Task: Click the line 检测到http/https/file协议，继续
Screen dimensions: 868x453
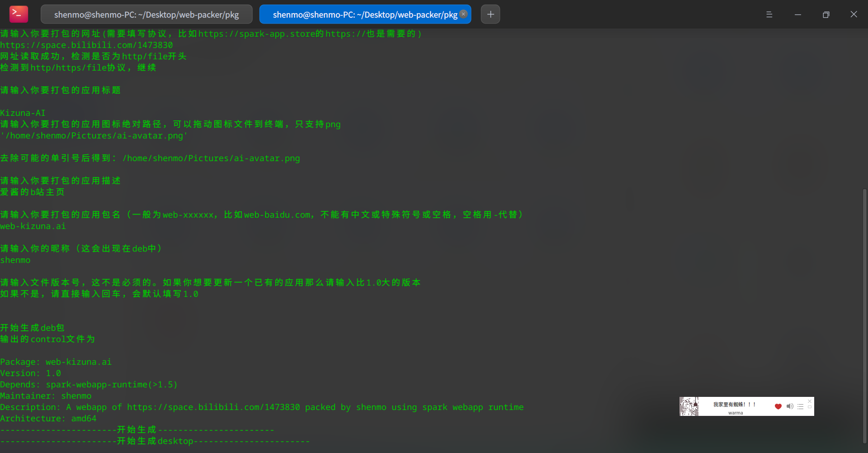Action: (78, 67)
